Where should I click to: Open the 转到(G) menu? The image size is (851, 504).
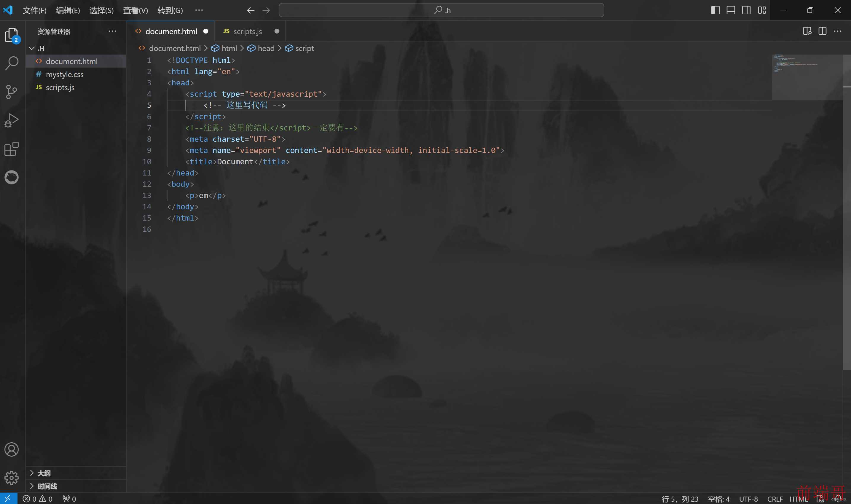click(x=170, y=10)
